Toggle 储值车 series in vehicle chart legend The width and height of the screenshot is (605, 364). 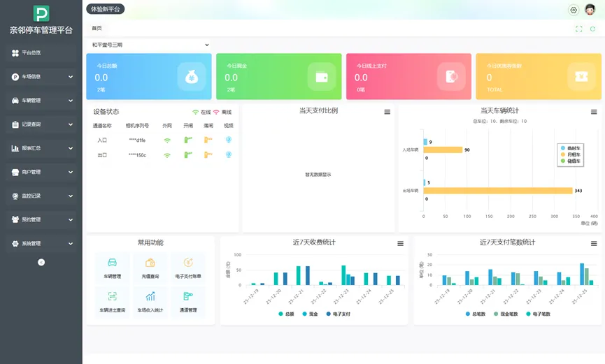(x=571, y=161)
